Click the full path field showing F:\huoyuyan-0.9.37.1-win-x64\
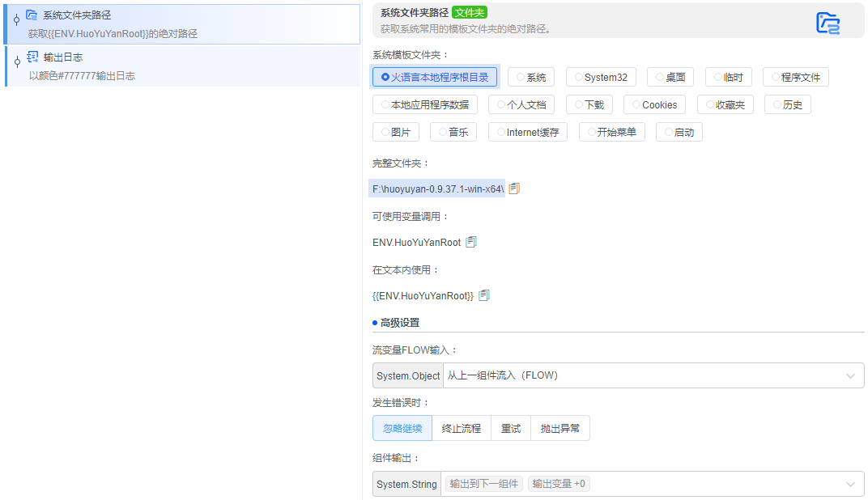The width and height of the screenshot is (868, 500). pos(437,187)
